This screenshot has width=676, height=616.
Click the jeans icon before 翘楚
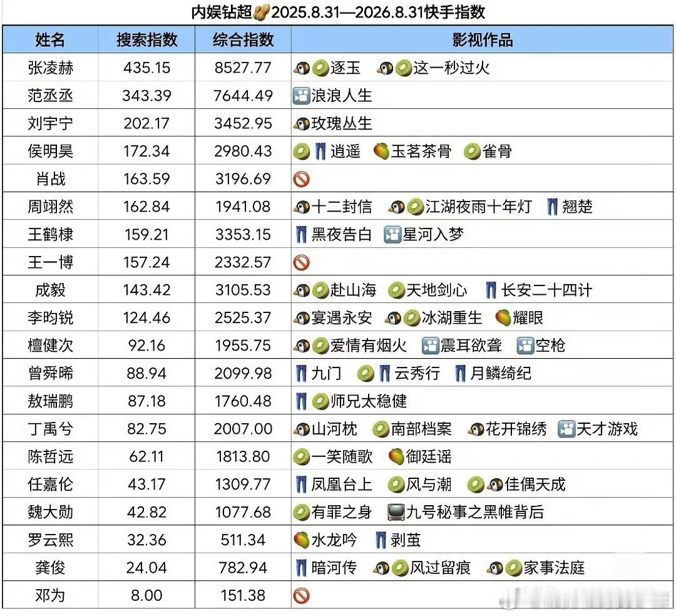tap(553, 207)
